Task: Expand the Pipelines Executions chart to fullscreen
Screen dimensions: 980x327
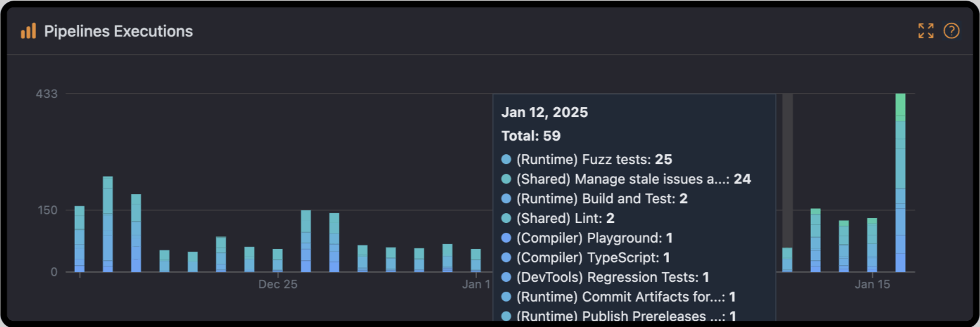Action: tap(925, 31)
